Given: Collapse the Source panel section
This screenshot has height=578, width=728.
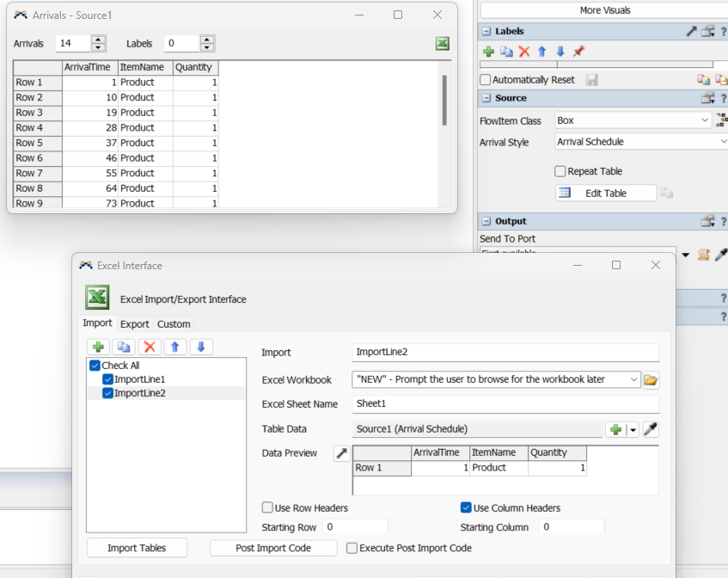Looking at the screenshot, I should tap(486, 98).
